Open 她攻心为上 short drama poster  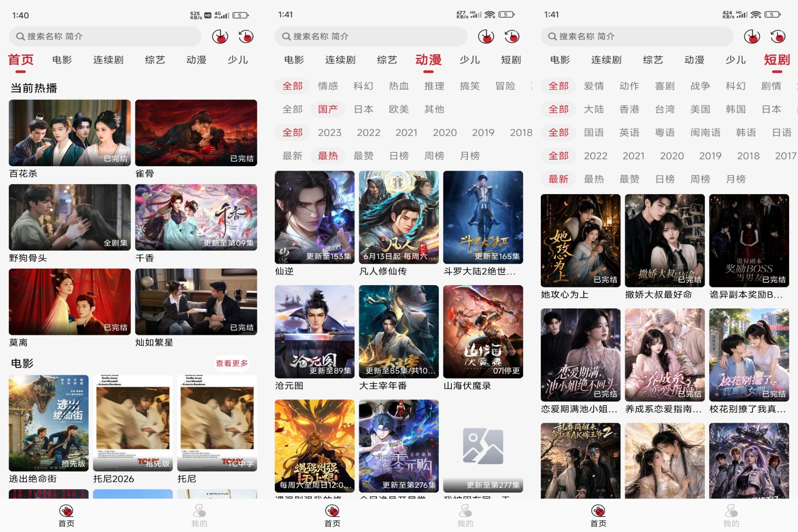581,240
